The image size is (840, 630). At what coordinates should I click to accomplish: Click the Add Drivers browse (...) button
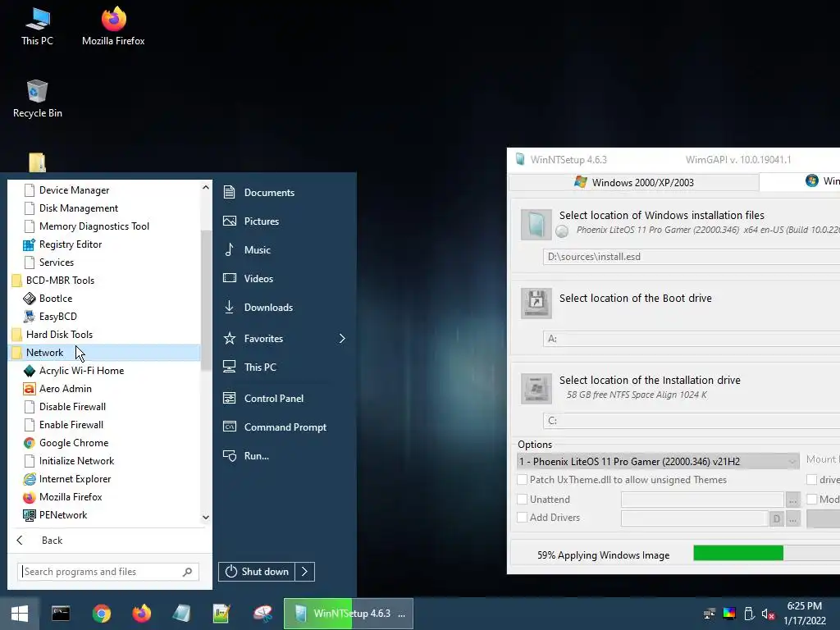[x=792, y=518]
